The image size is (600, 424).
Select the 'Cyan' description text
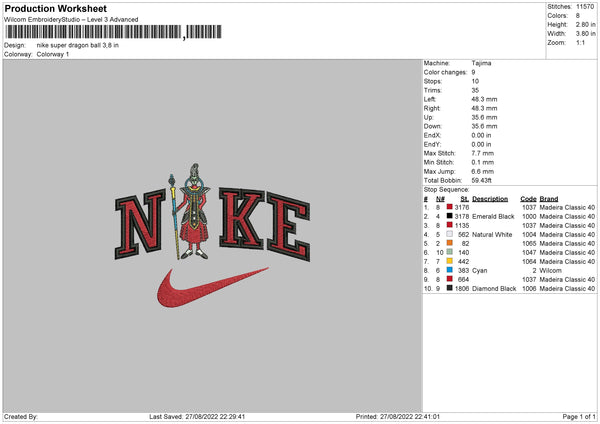tap(480, 271)
